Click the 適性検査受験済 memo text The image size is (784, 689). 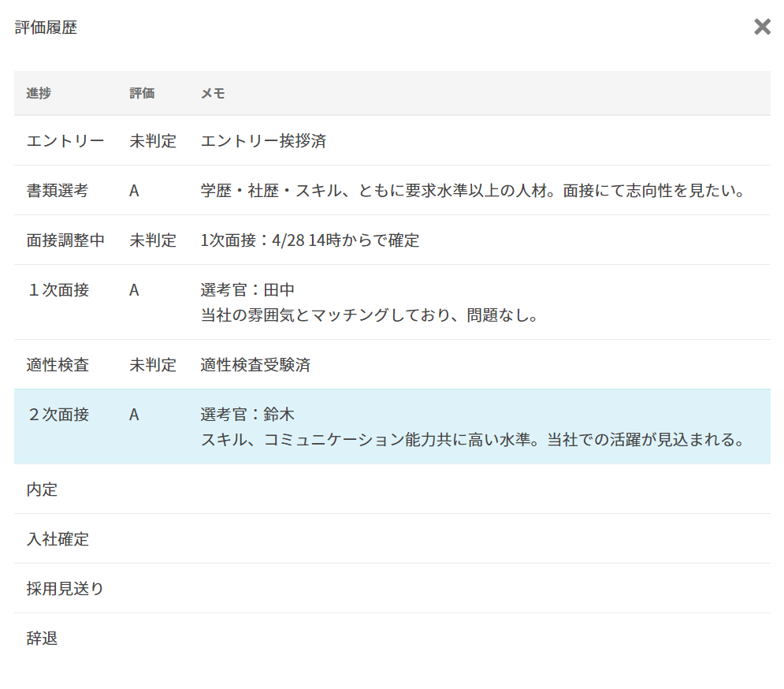click(x=255, y=365)
